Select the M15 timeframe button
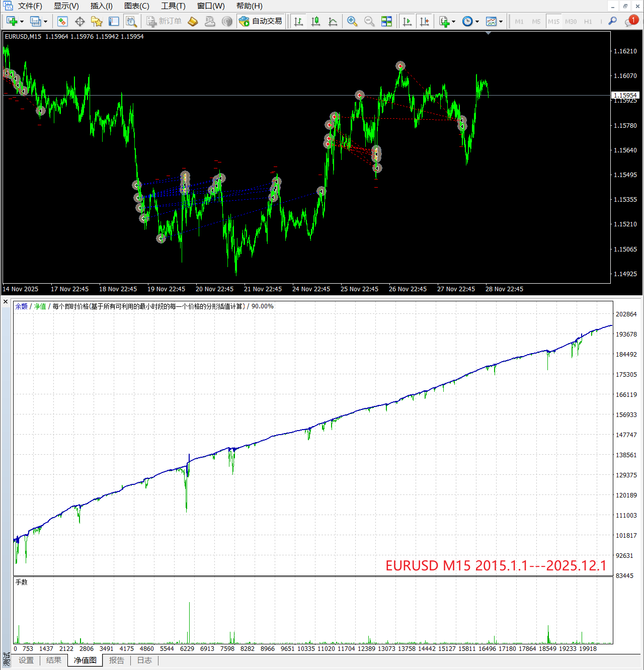644x670 pixels. [553, 22]
